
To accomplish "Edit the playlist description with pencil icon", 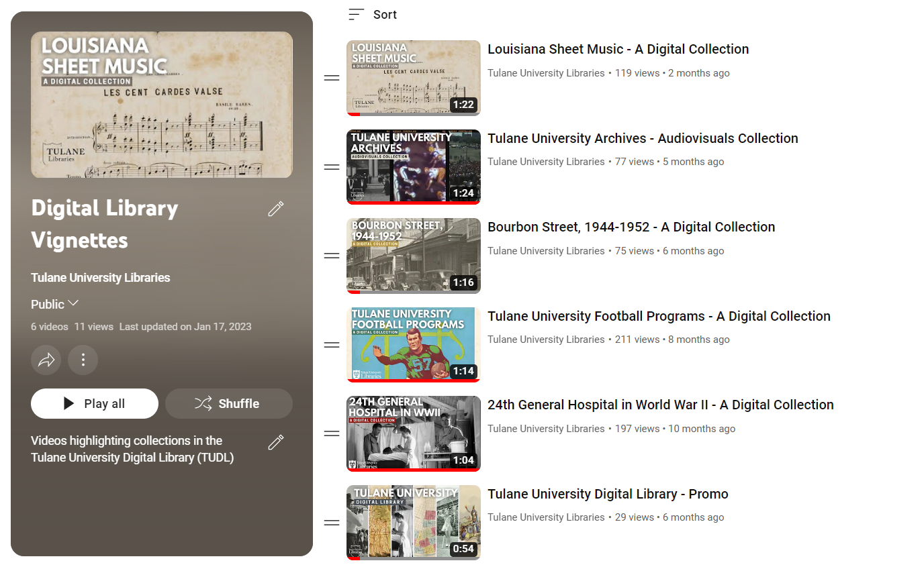I will click(x=275, y=442).
